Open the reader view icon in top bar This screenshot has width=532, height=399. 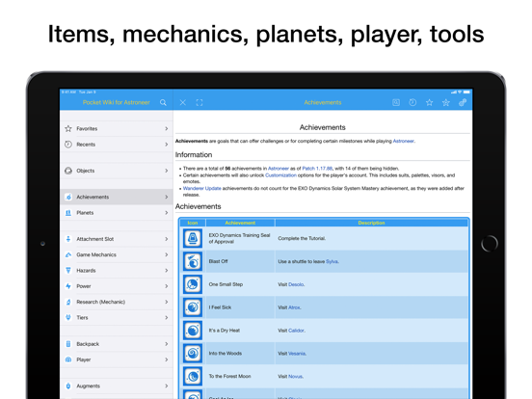tap(396, 102)
